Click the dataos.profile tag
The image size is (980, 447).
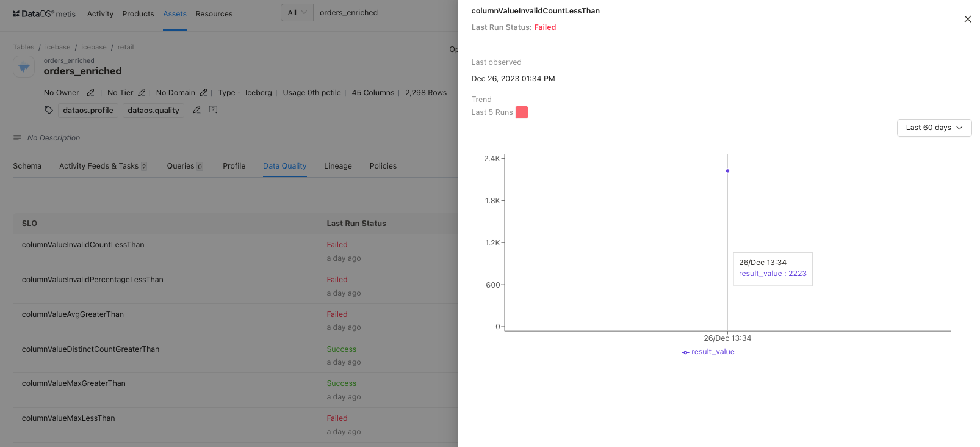tap(88, 111)
